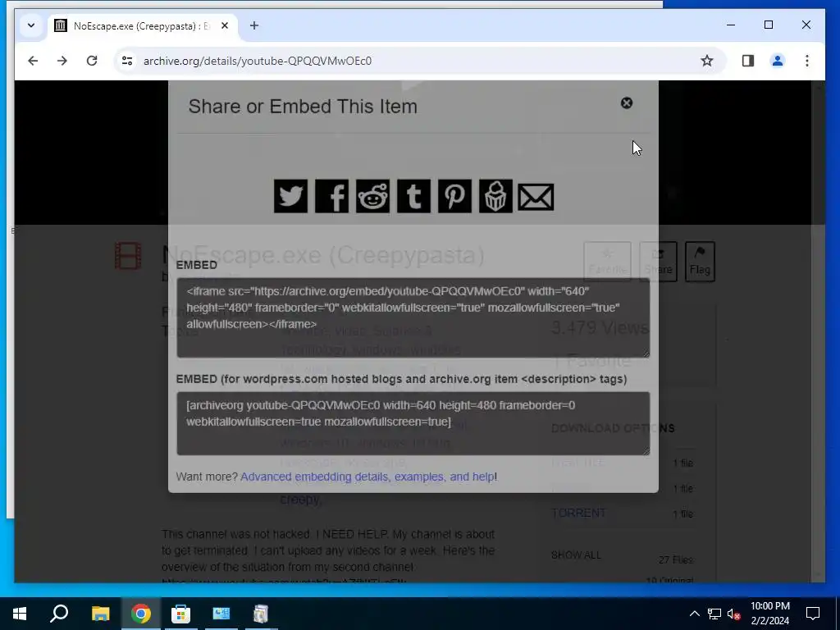This screenshot has width=840, height=630.
Task: Click SHOW ALL download files
Action: [576, 555]
